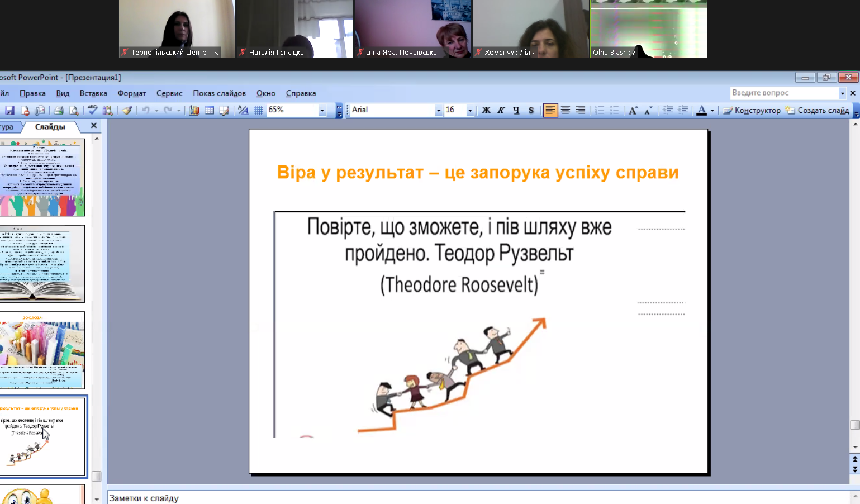
Task: Insert a table using the table icon
Action: click(209, 110)
